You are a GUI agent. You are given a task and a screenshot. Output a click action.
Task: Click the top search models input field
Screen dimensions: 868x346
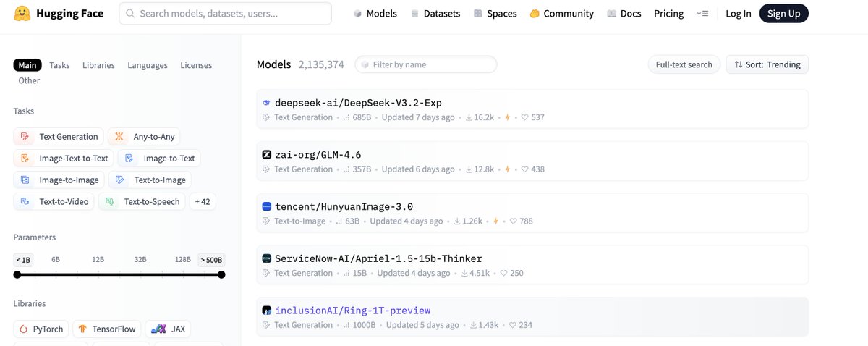(226, 14)
